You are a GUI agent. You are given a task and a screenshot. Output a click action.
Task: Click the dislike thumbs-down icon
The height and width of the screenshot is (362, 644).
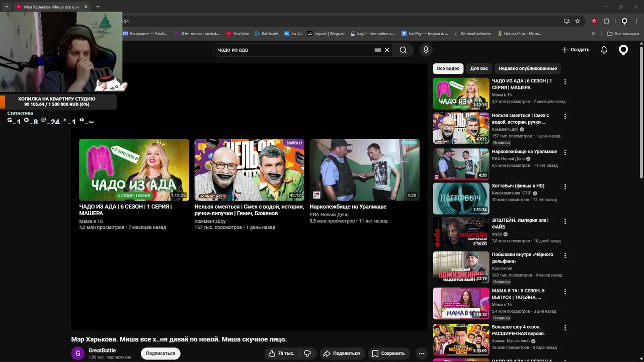307,353
